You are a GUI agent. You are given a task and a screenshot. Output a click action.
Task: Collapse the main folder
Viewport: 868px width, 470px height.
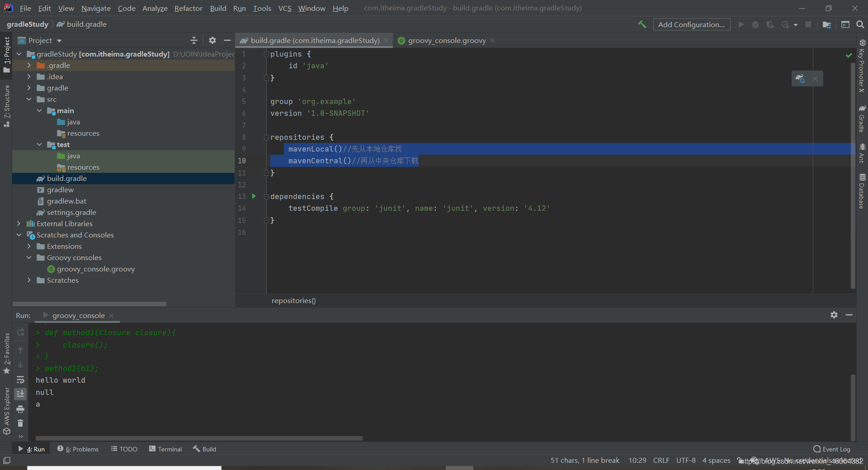39,110
